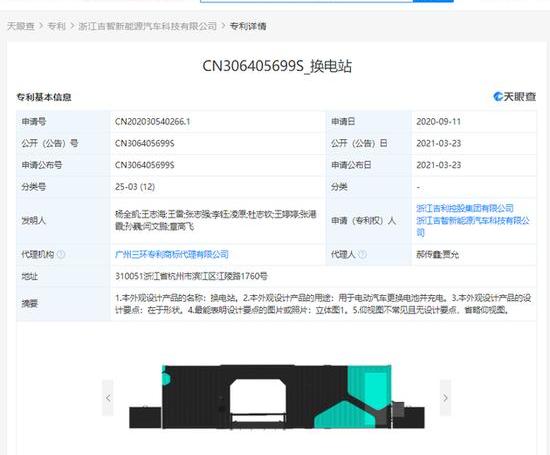Open 浙江吉利控股集团有限公司 applicant link
This screenshot has width=550, height=455.
pyautogui.click(x=465, y=208)
